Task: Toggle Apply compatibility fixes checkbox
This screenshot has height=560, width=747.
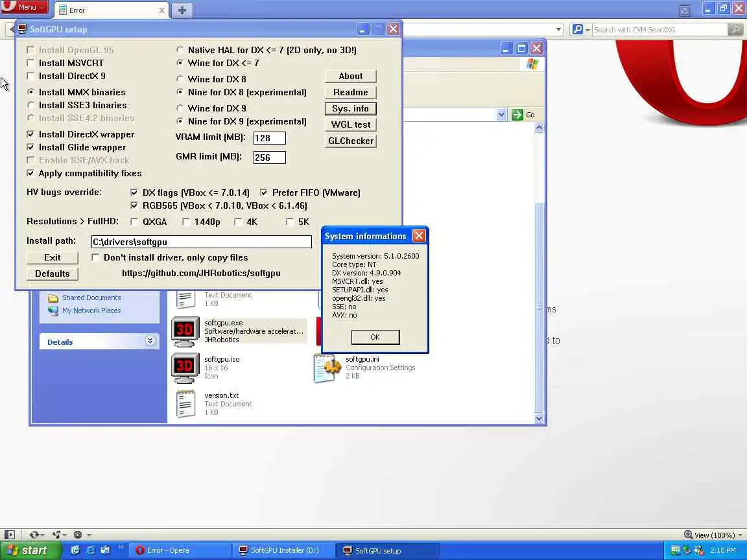Action: point(31,173)
